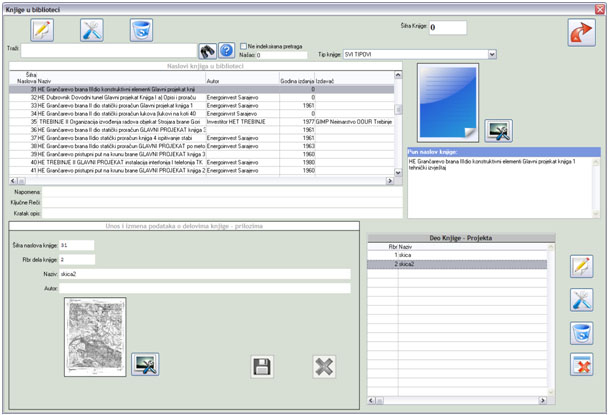Click the crossed tools icon in top toolbar
This screenshot has width=609, height=415.
[91, 30]
